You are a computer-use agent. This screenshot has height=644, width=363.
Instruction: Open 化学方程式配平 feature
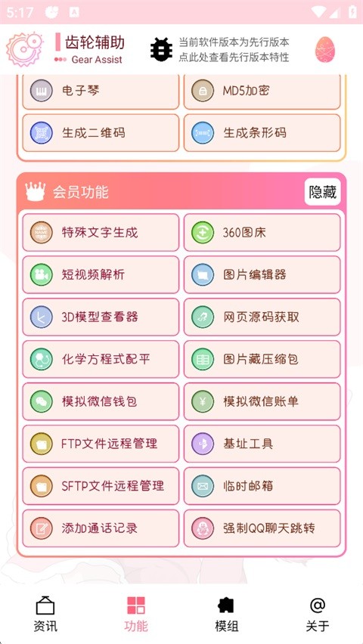click(101, 359)
